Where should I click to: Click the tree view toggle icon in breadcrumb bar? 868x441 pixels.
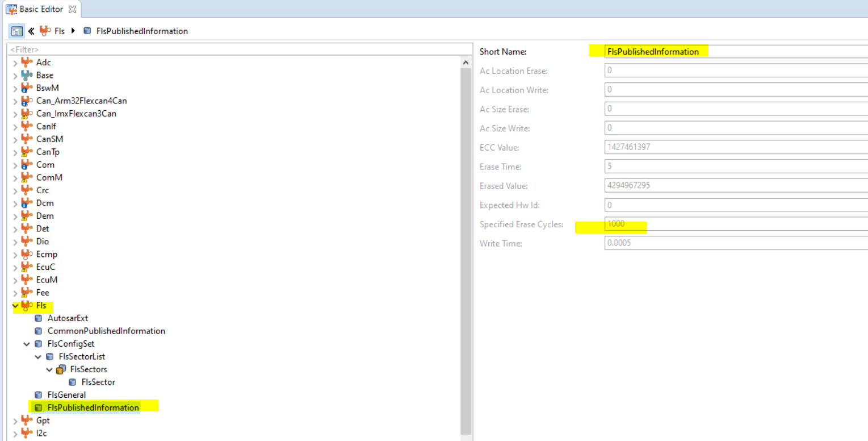click(17, 31)
